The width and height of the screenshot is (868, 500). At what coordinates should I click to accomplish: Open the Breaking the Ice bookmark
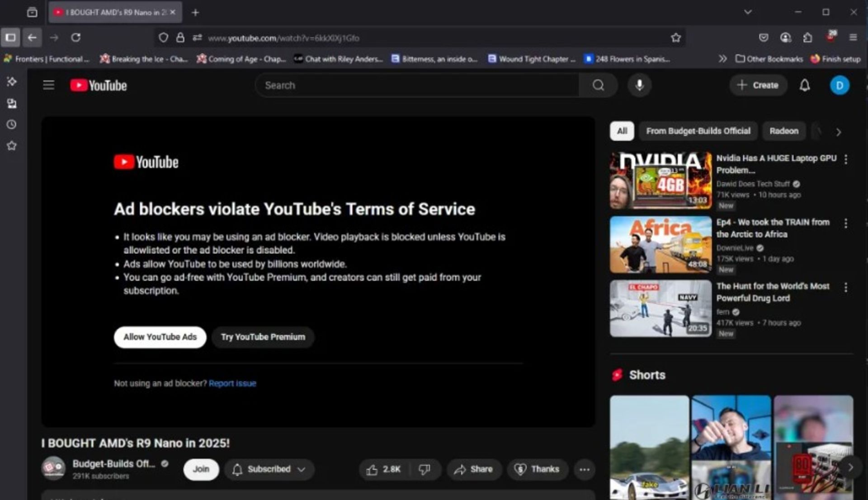pos(144,59)
